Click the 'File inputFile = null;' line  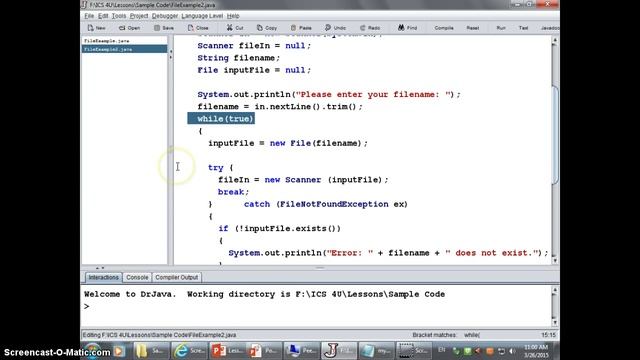pos(254,70)
